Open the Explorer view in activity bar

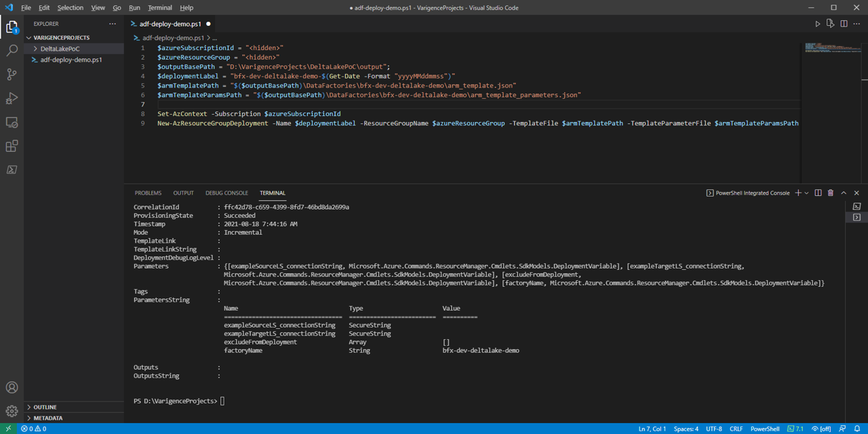(x=12, y=27)
